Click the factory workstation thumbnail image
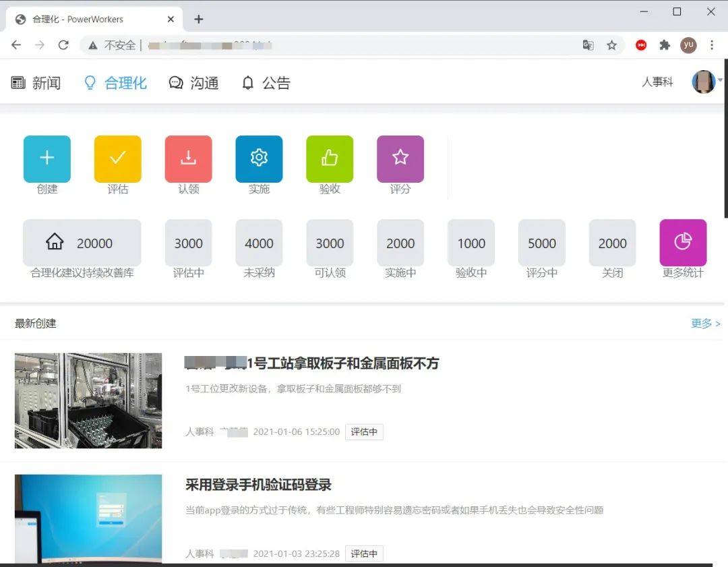The width and height of the screenshot is (728, 567). point(88,400)
